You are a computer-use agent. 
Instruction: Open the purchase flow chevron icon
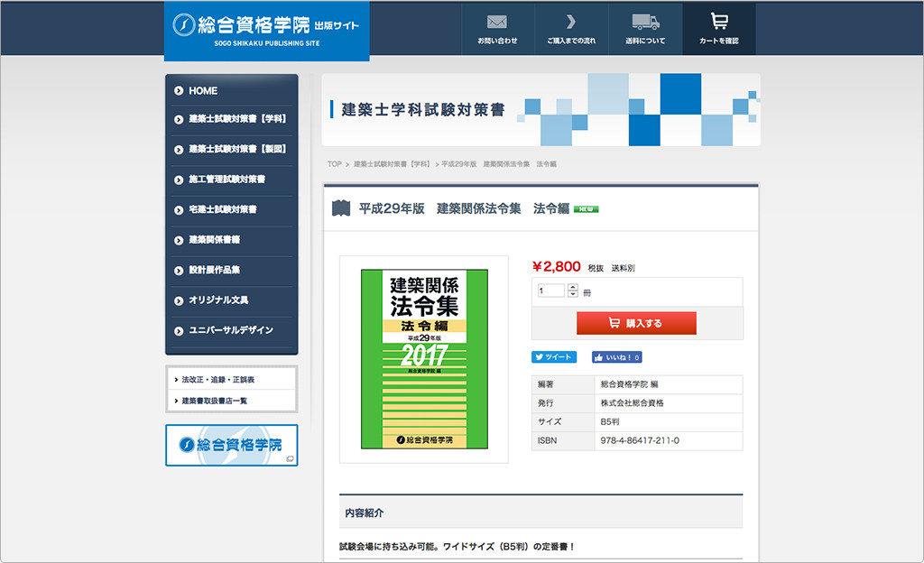pyautogui.click(x=570, y=22)
